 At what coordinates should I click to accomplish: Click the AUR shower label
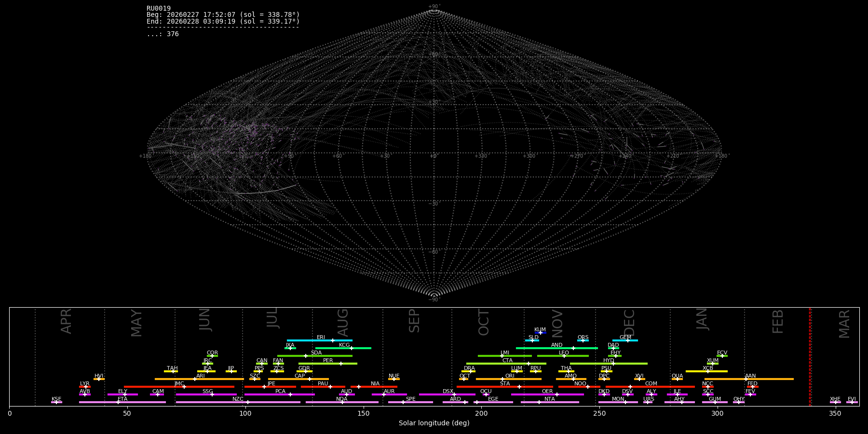click(389, 392)
